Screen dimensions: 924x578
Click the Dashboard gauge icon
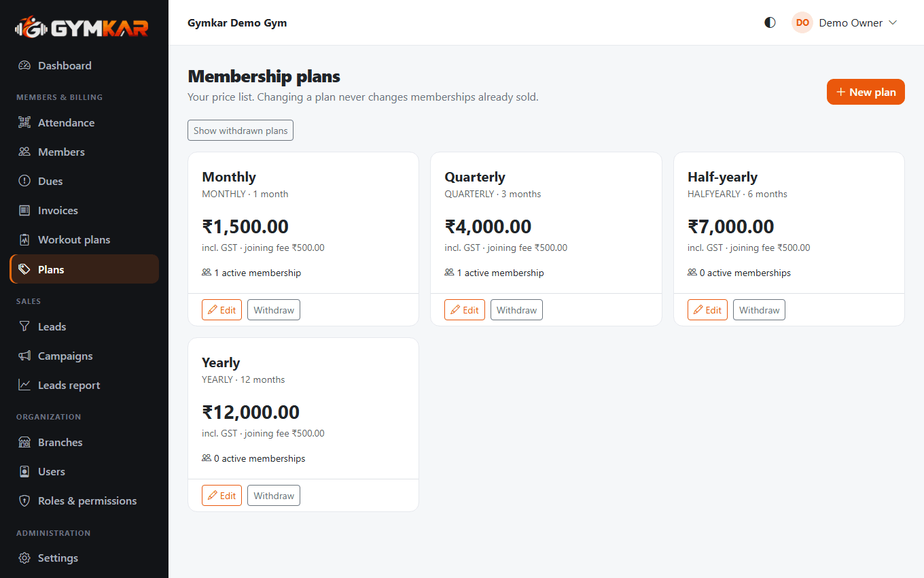(x=24, y=65)
